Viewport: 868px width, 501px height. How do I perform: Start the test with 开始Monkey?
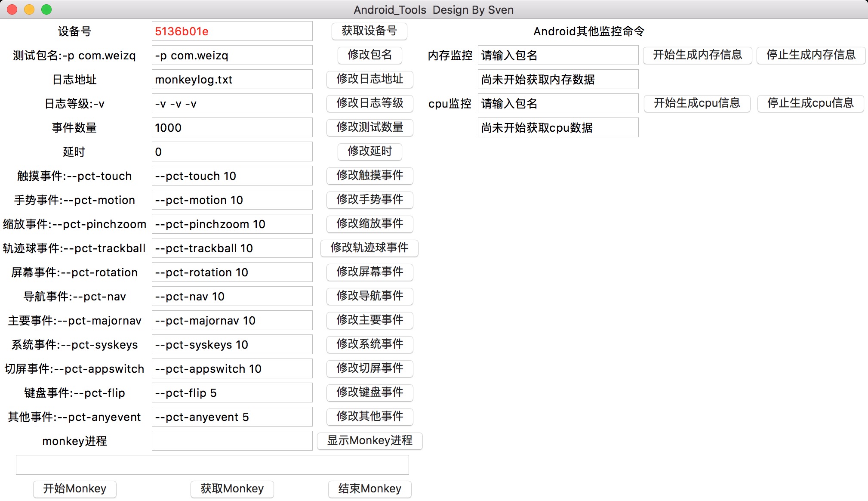74,489
